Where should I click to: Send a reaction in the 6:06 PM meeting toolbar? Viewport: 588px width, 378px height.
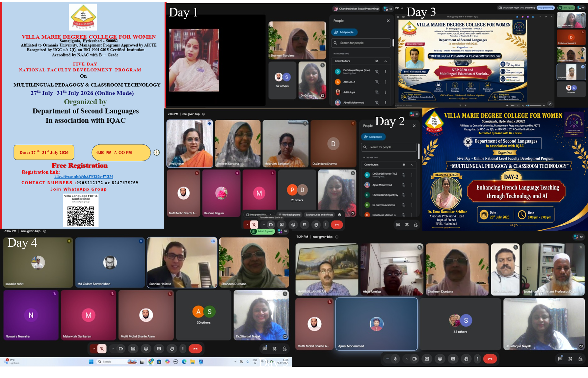tap(146, 348)
